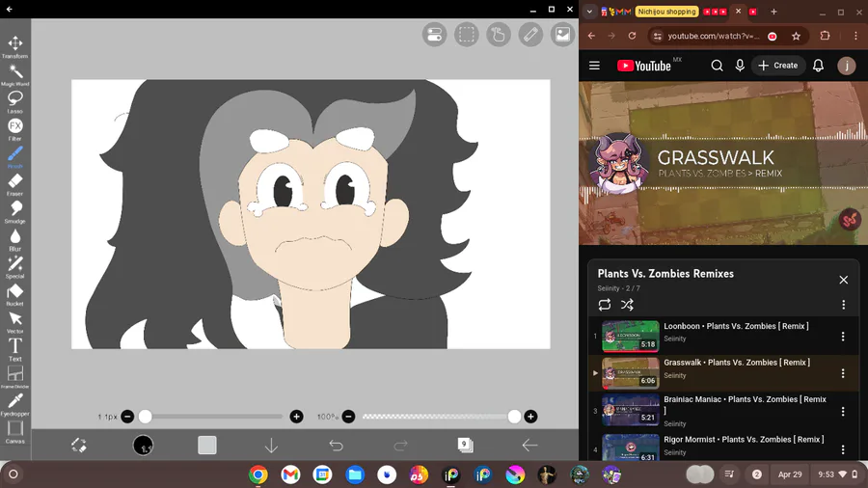Redo the last undone stroke
The height and width of the screenshot is (488, 868).
[x=400, y=445]
